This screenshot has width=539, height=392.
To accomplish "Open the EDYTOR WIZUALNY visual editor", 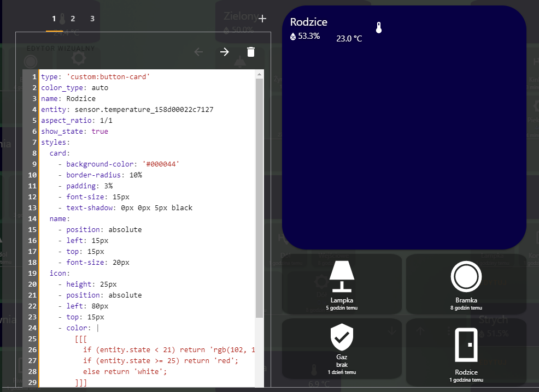I will click(60, 48).
